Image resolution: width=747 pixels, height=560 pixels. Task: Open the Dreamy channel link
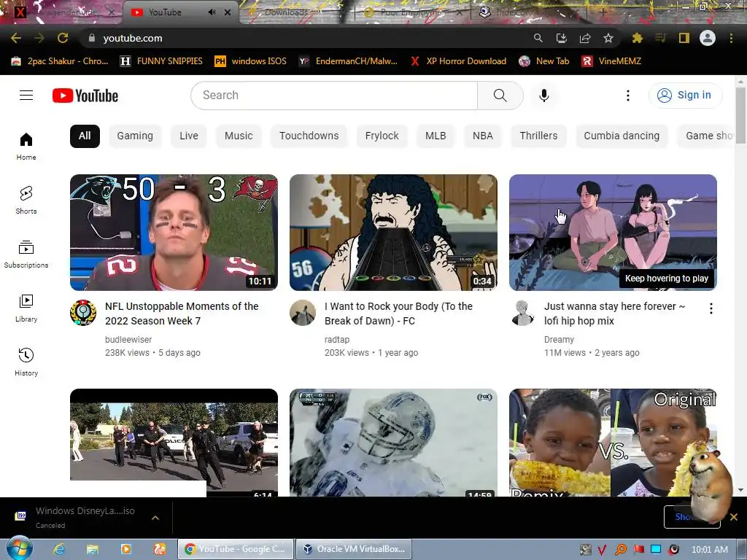click(x=559, y=340)
